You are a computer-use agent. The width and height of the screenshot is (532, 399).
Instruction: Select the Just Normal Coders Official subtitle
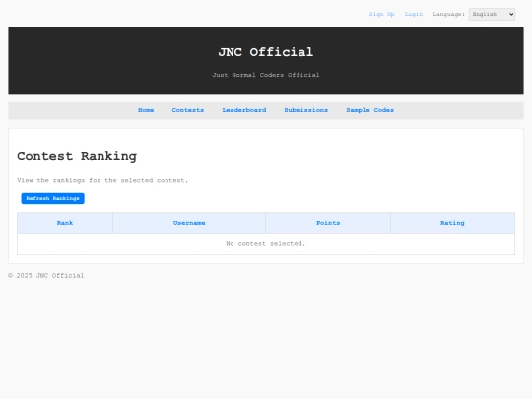pyautogui.click(x=266, y=75)
